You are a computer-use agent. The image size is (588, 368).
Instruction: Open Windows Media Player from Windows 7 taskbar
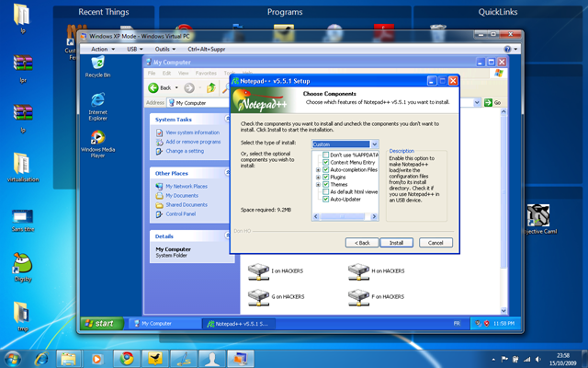click(x=96, y=359)
